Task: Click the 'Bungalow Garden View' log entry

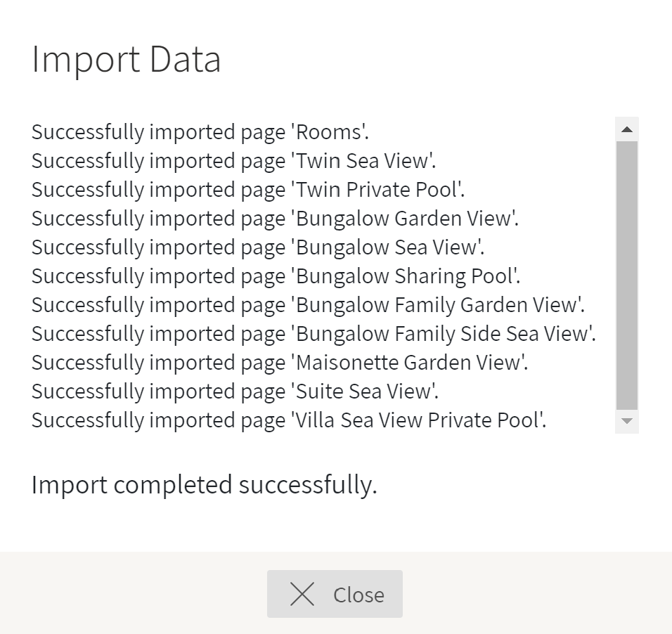Action: (x=275, y=218)
